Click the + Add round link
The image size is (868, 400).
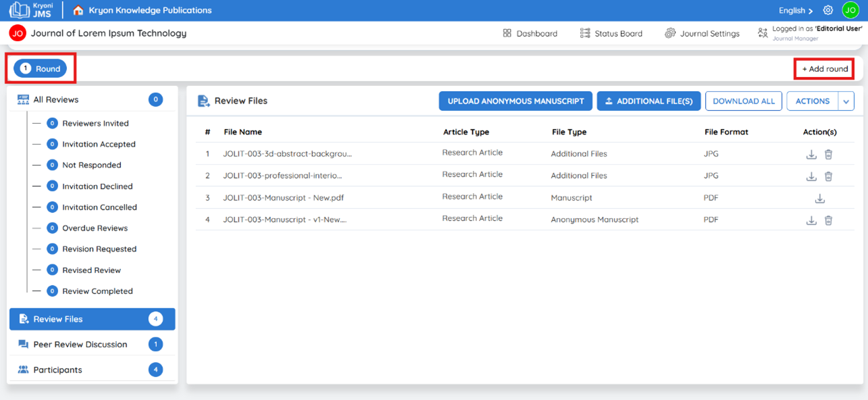825,69
